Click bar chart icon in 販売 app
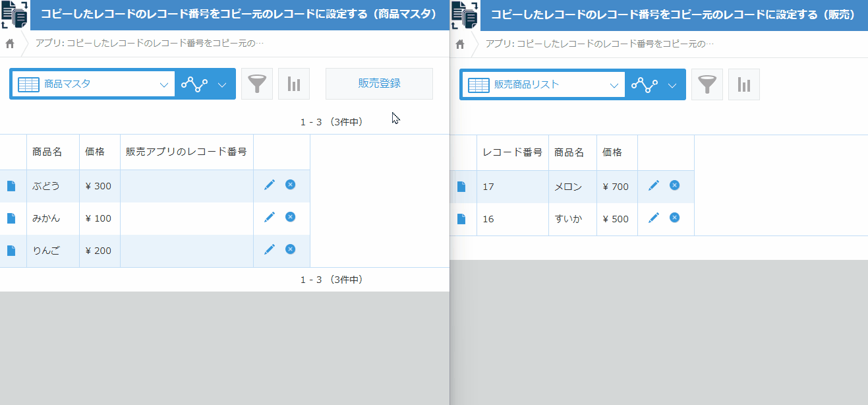 coord(744,85)
